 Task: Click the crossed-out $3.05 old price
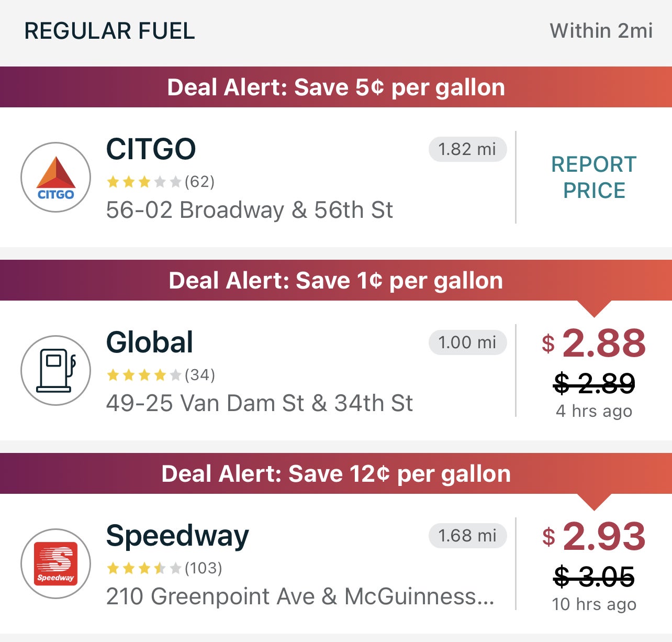pyautogui.click(x=594, y=576)
